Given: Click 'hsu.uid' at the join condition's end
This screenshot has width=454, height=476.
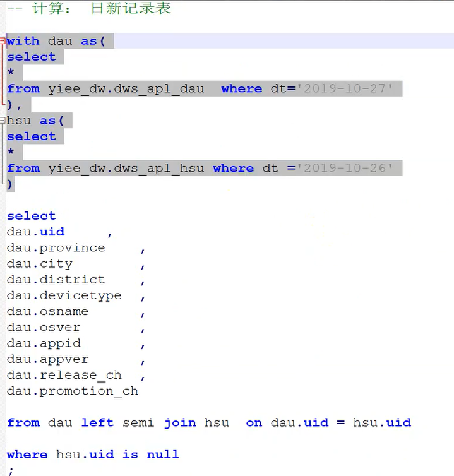Looking at the screenshot, I should pyautogui.click(x=382, y=423).
